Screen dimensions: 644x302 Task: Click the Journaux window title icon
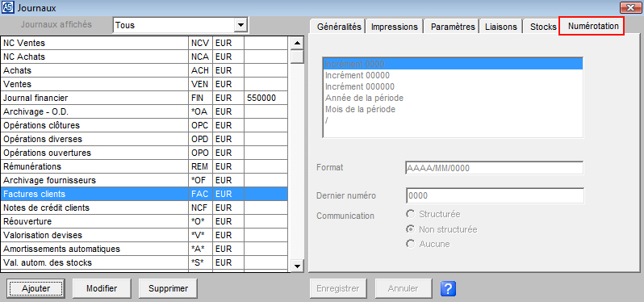pos(7,7)
